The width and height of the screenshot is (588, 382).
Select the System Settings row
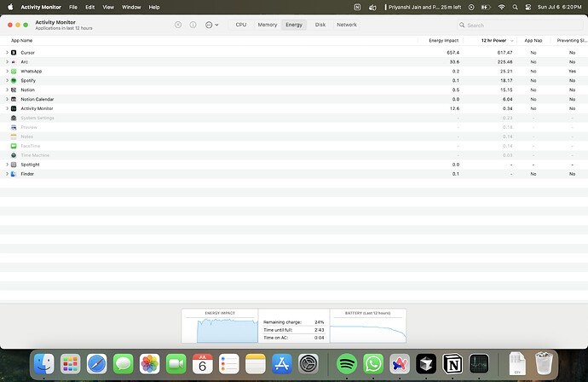coord(294,118)
